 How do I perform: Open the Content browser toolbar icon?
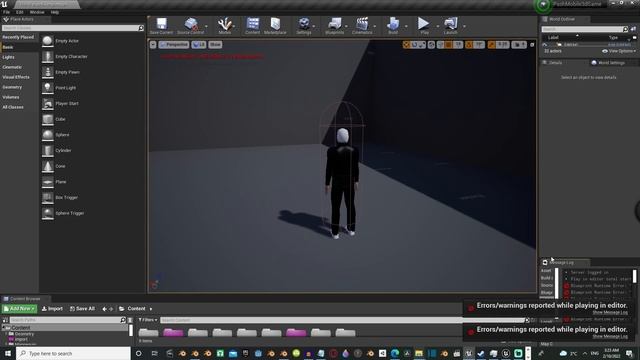coord(253,26)
